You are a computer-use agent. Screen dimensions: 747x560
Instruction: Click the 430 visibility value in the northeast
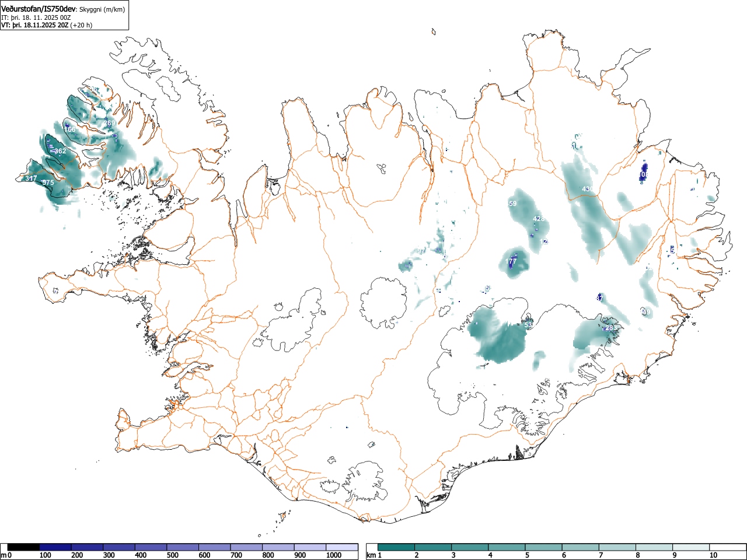[588, 189]
